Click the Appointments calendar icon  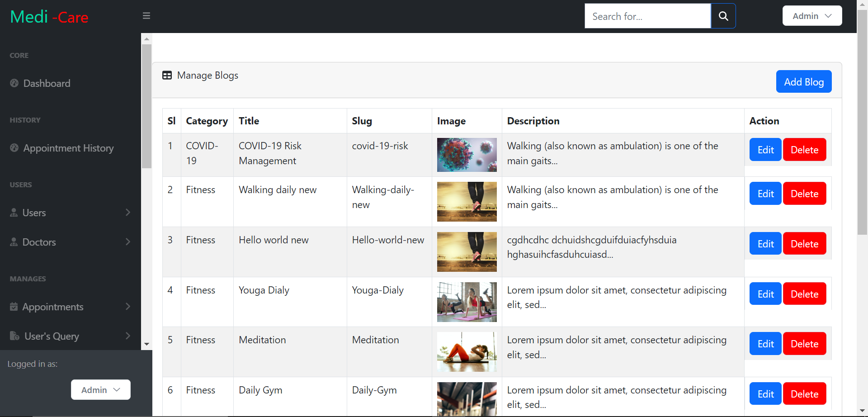coord(14,307)
